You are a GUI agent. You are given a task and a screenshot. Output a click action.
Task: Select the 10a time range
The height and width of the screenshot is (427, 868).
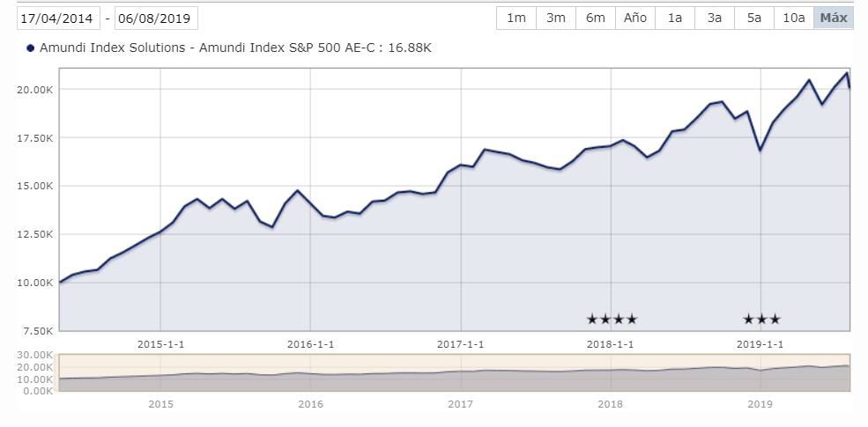click(794, 18)
